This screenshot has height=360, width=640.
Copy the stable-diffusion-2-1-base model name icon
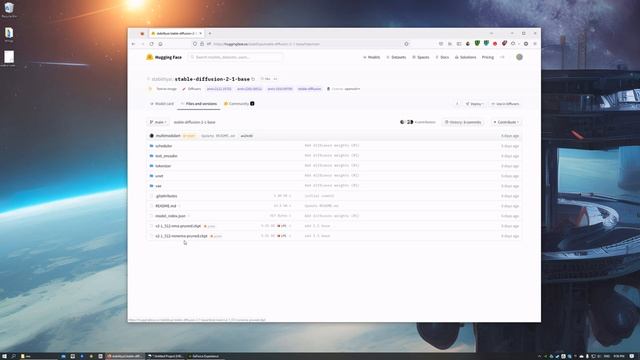253,79
